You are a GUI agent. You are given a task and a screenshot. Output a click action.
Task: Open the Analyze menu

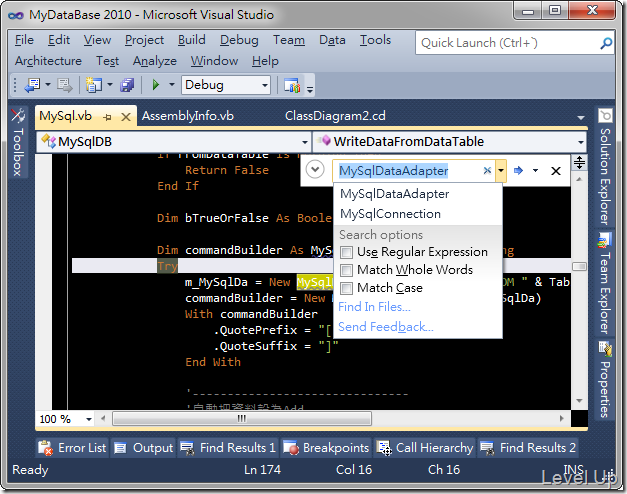[155, 61]
